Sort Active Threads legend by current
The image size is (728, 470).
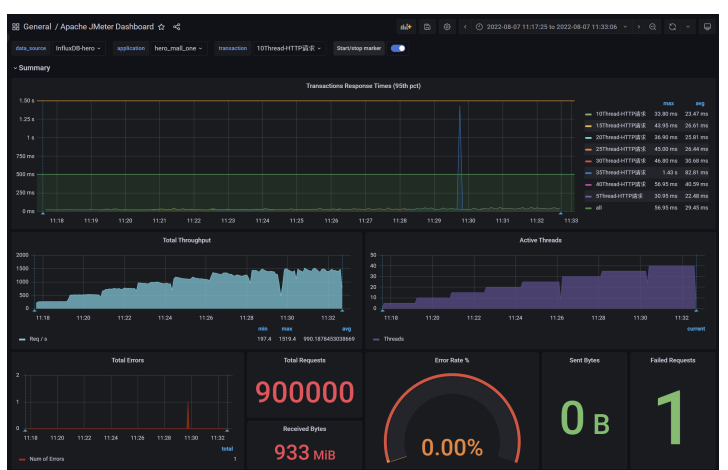696,329
